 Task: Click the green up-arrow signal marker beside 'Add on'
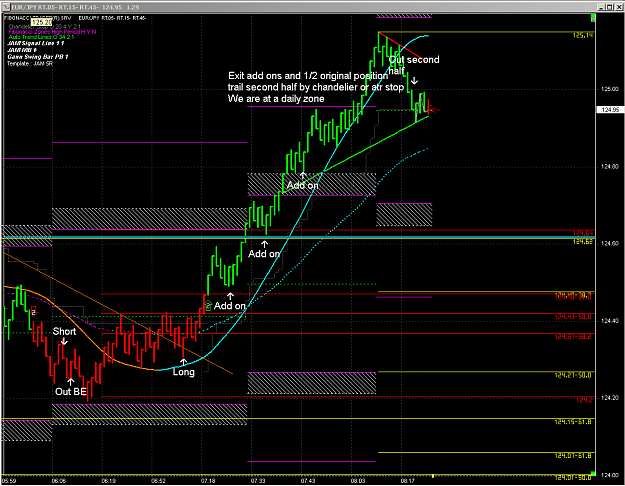pyautogui.click(x=208, y=306)
